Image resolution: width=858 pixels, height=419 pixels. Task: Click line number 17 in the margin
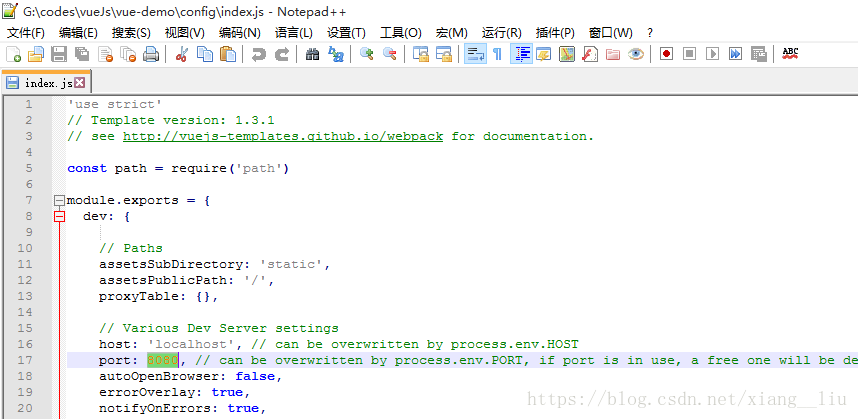(25, 360)
